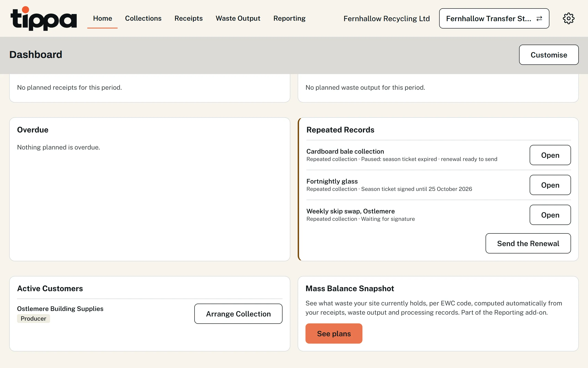Click the See plans button
588x368 pixels.
pos(334,333)
